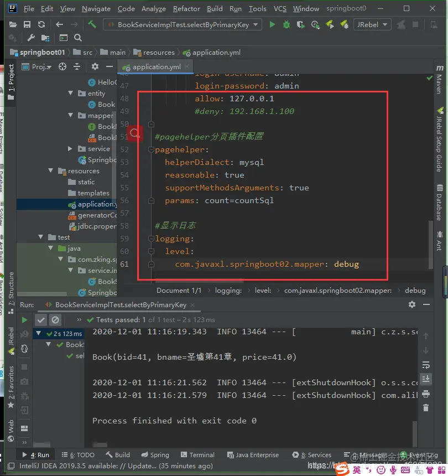This screenshot has width=448, height=476.
Task: Rerun the test in Run panel
Action: click(x=24, y=320)
